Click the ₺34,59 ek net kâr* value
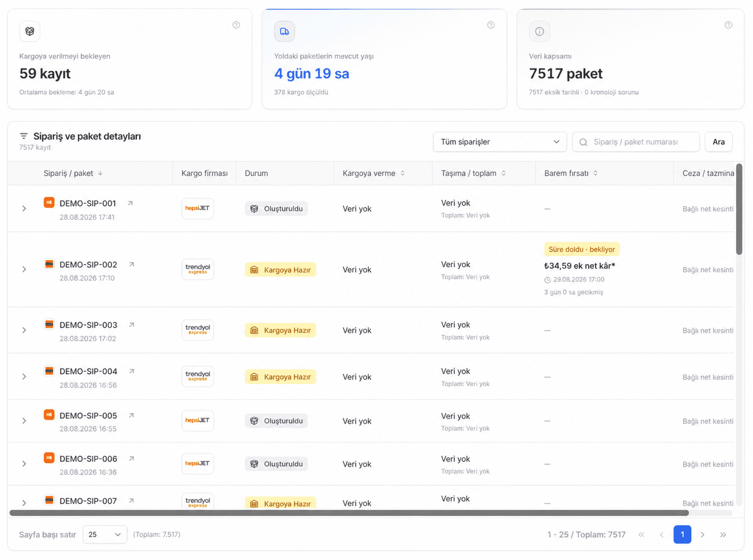This screenshot has width=753, height=560. [x=580, y=266]
